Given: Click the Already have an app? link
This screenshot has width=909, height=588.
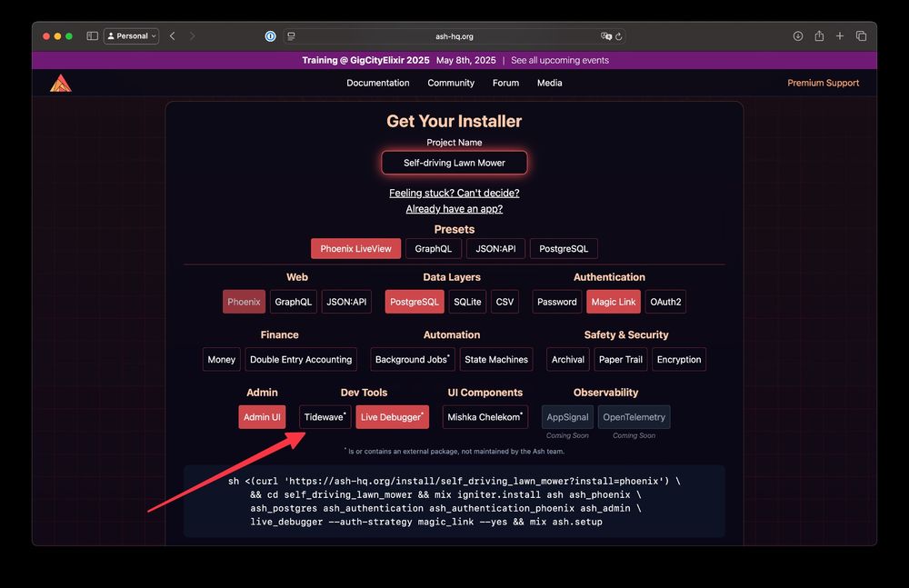Looking at the screenshot, I should (x=454, y=209).
